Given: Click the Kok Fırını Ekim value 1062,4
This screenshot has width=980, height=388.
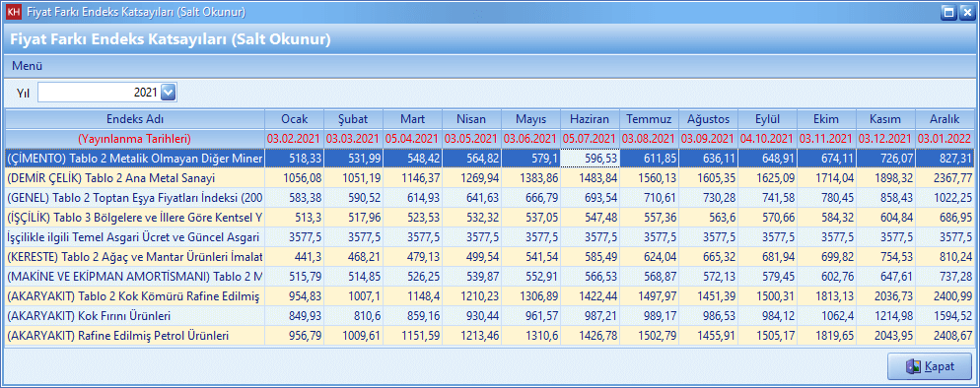Looking at the screenshot, I should pos(826,316).
